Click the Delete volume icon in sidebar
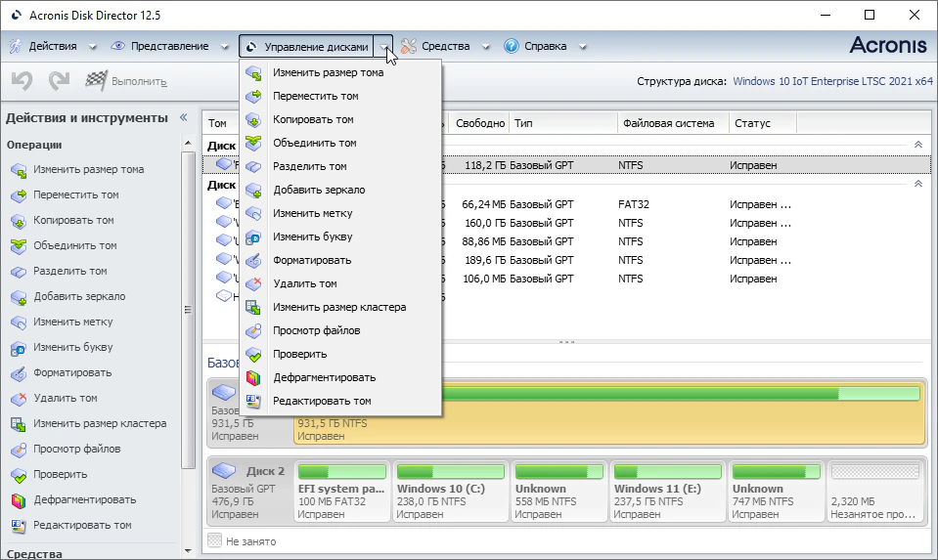The image size is (938, 560). pyautogui.click(x=18, y=399)
